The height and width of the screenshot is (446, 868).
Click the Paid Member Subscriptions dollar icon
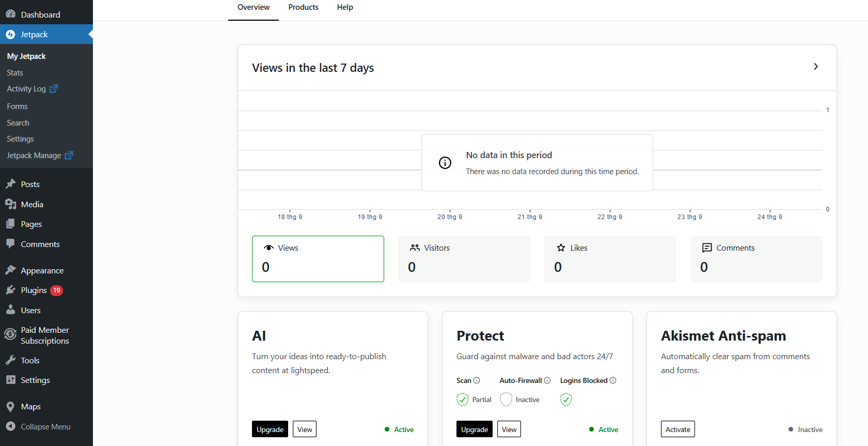pyautogui.click(x=10, y=335)
